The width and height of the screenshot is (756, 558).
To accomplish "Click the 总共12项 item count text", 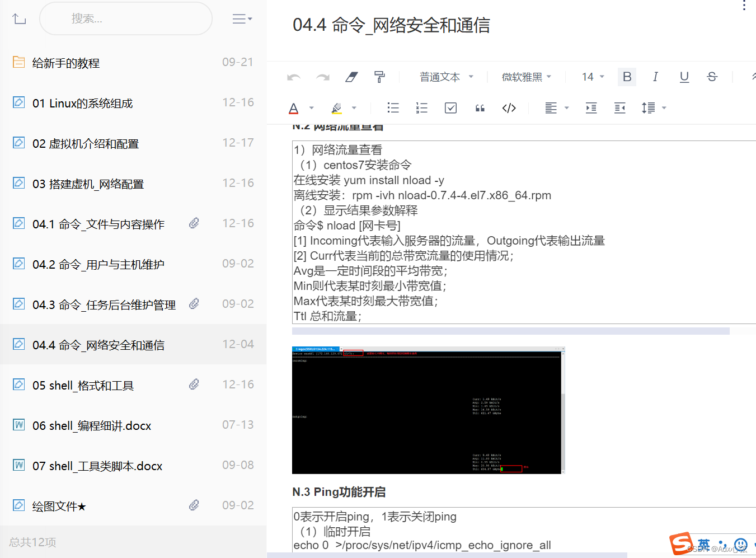I will (32, 542).
